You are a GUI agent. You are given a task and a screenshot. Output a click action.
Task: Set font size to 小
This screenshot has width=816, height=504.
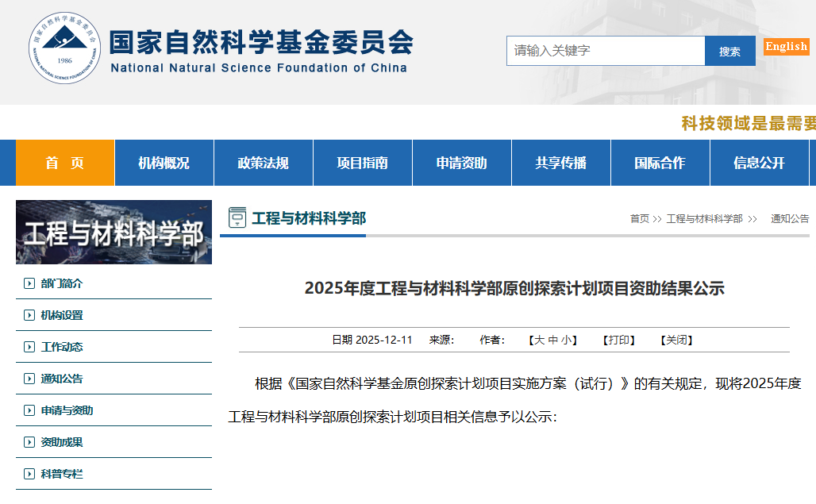click(x=566, y=340)
